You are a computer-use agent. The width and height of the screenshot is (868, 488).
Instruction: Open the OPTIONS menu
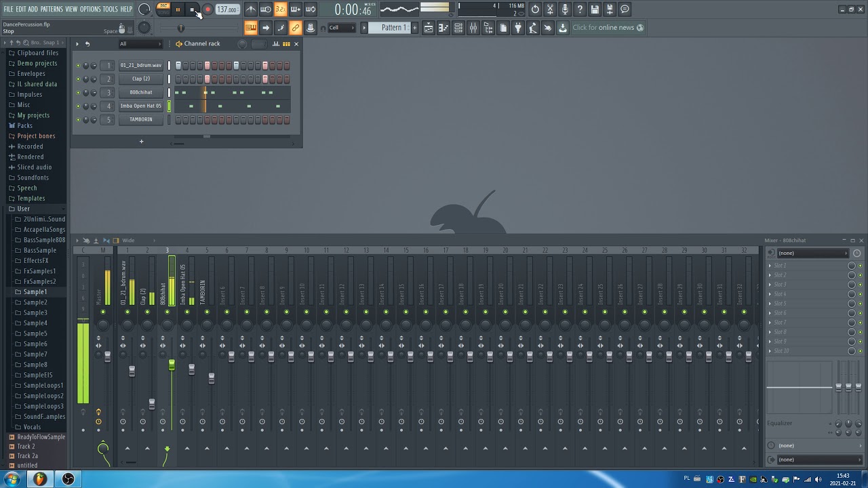pyautogui.click(x=90, y=9)
